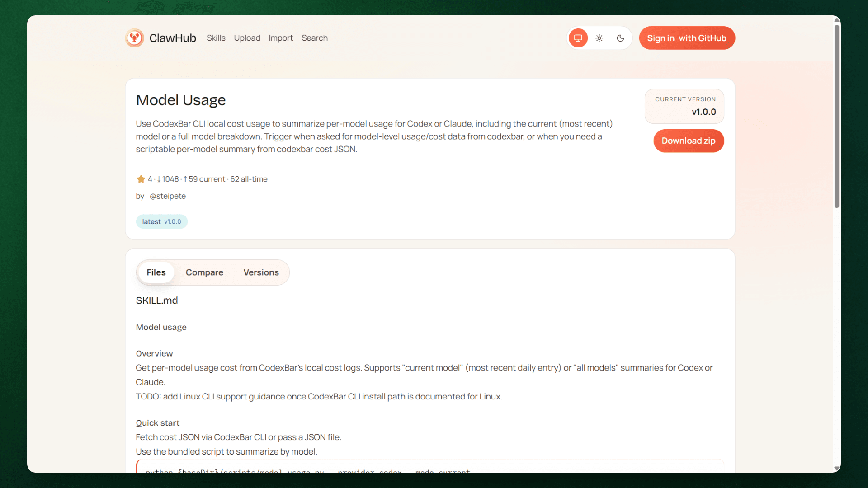Click the latest v1.0.0 tag badge
Viewport: 868px width, 488px height.
point(161,221)
